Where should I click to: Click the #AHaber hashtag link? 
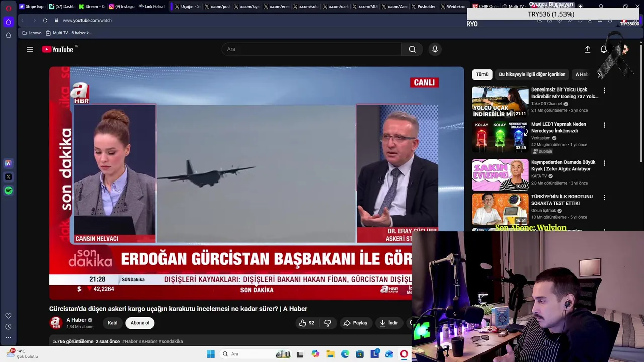[148, 341]
